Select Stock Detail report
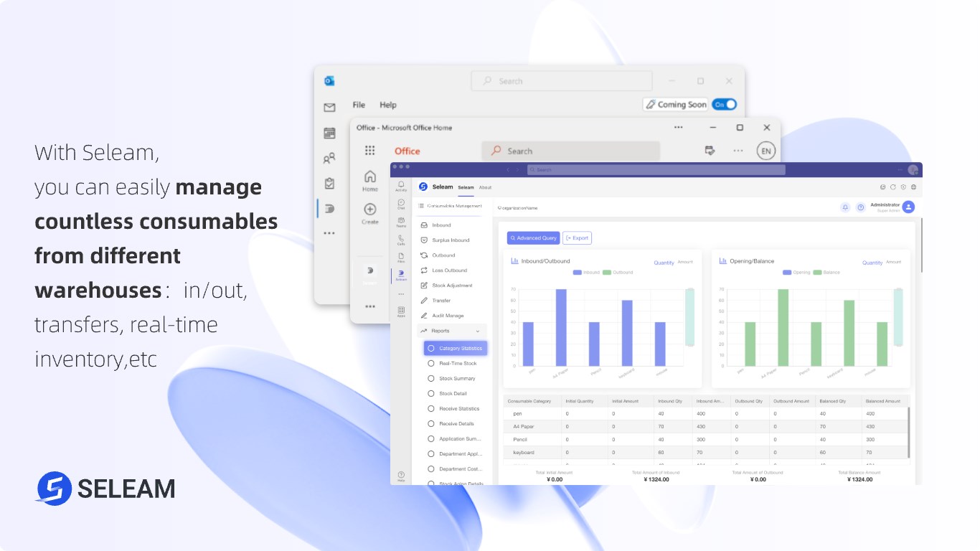Image resolution: width=980 pixels, height=551 pixels. click(x=452, y=393)
